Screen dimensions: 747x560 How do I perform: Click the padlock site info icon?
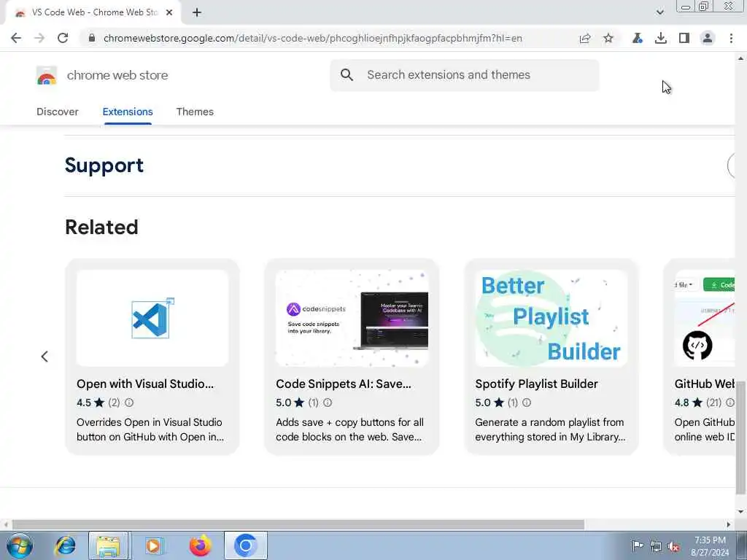92,38
